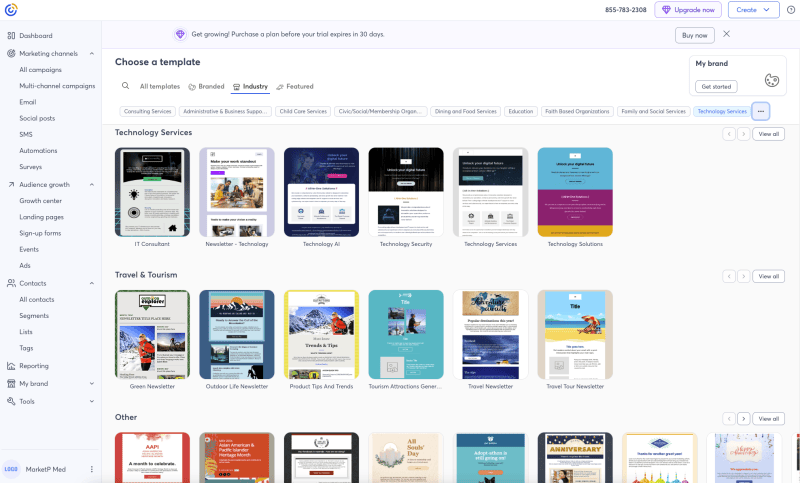
Task: Go to previous Travel & Tourism templates
Action: coord(729,276)
